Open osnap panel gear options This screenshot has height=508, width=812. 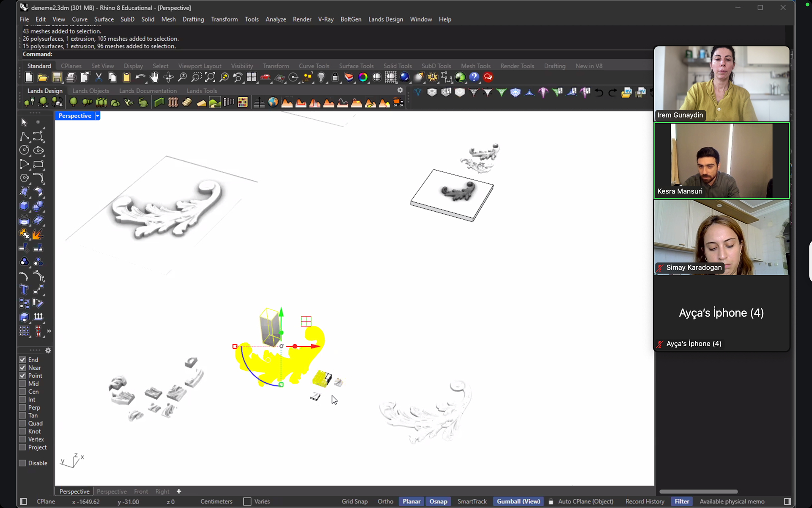pos(48,351)
